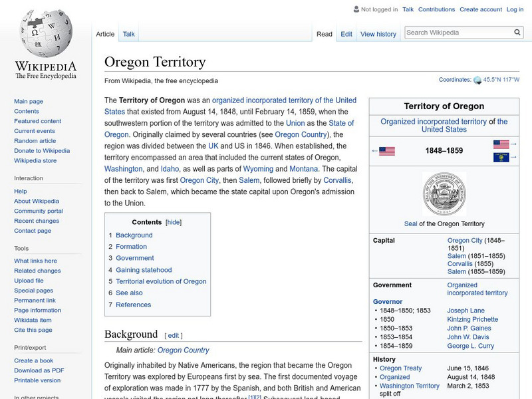The image size is (532, 399).
Task: Open the Edit tab
Action: point(346,34)
